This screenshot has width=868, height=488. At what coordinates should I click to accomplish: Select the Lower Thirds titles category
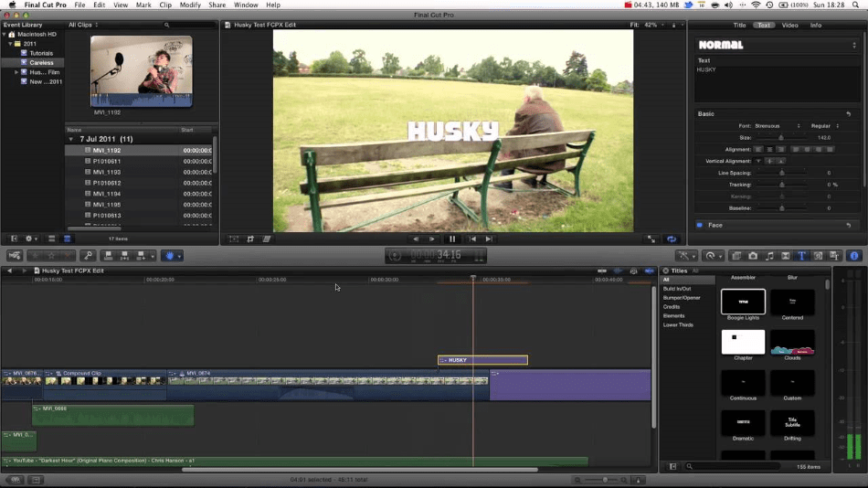[678, 324]
